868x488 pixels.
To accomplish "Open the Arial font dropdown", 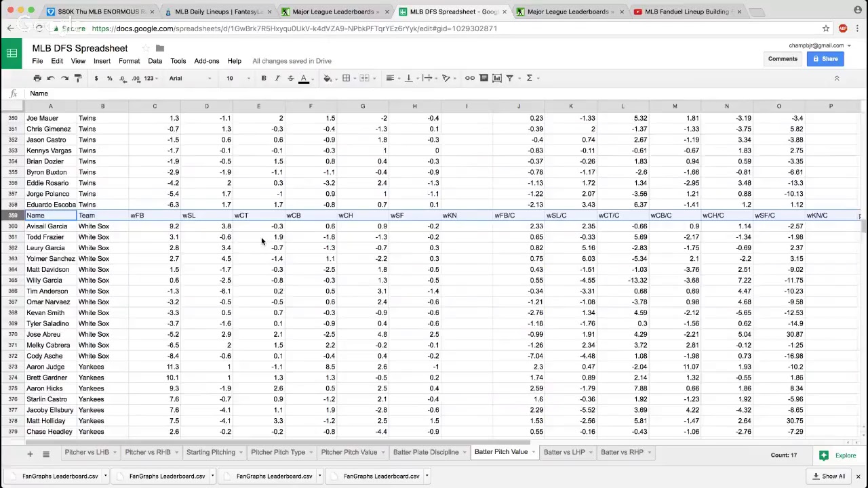I will [190, 78].
